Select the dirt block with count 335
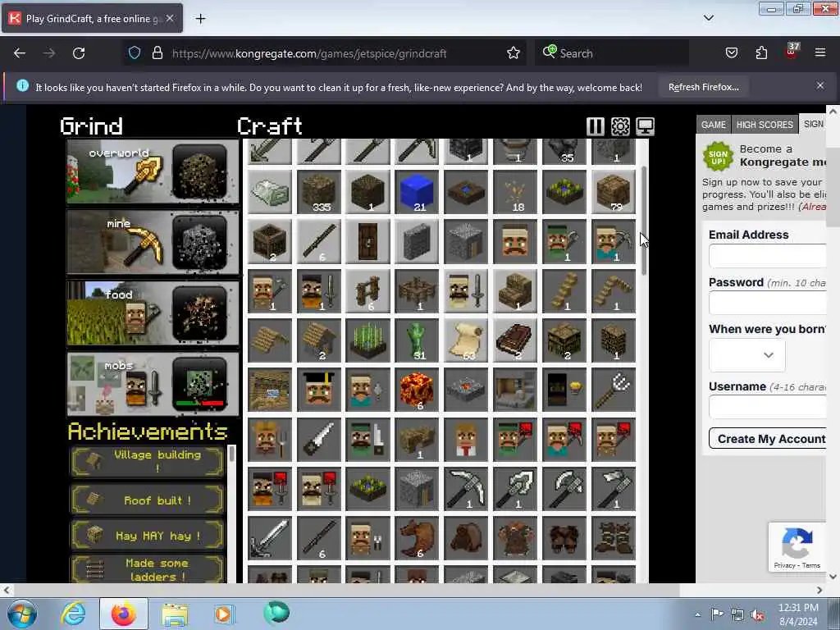This screenshot has height=630, width=840. [x=319, y=192]
